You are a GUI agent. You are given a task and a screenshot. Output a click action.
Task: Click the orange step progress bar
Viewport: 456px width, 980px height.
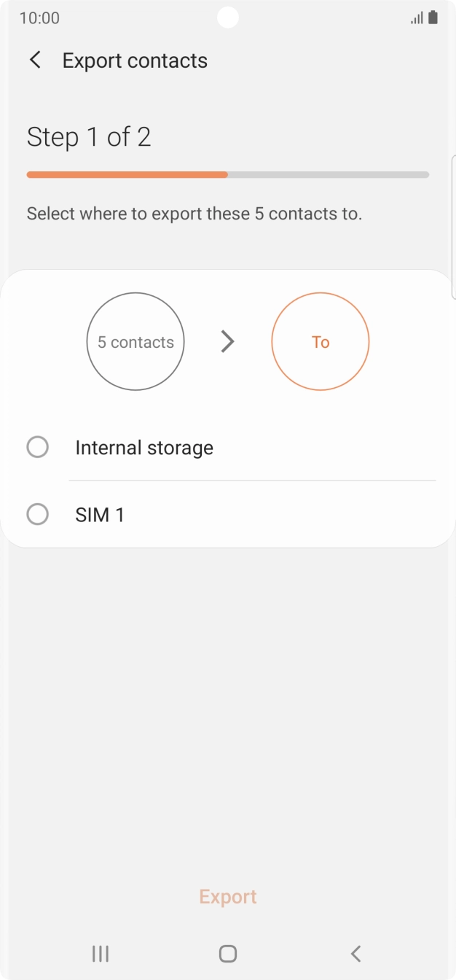[127, 175]
